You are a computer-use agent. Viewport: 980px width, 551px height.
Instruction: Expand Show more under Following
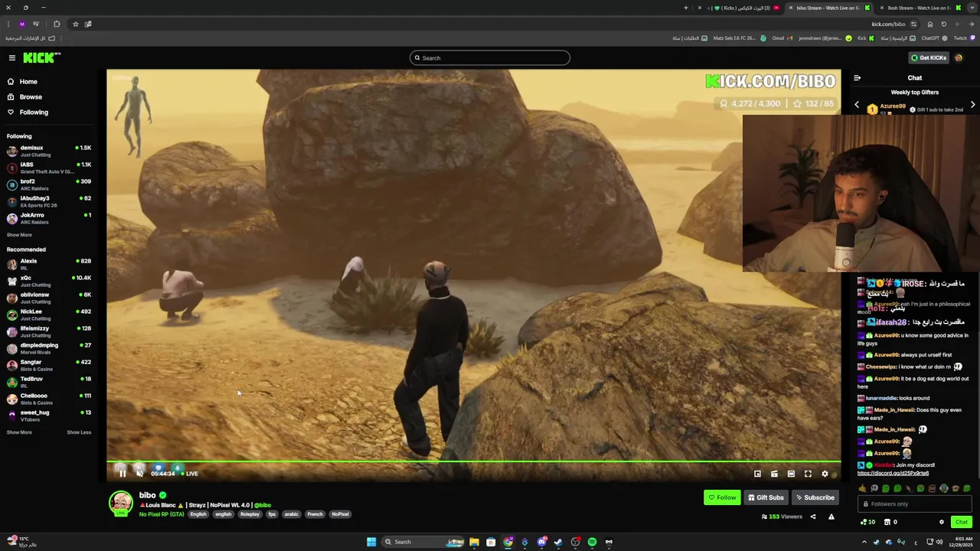(x=19, y=235)
